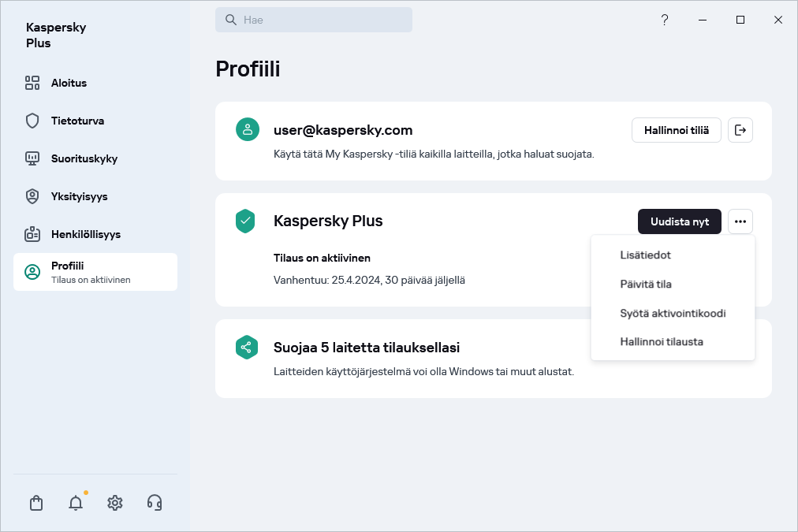Click the sign-out icon beside Hallinnoi tiliä
The height and width of the screenshot is (532, 798).
[x=740, y=130]
